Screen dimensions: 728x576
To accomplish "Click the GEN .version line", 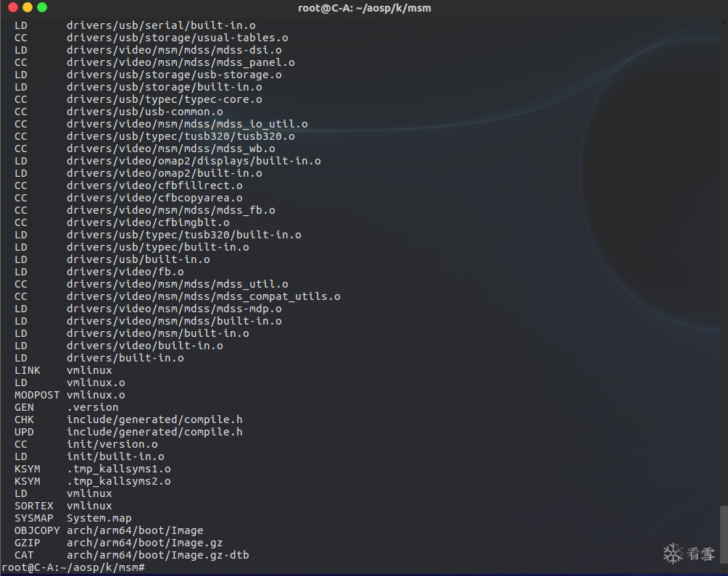I will point(67,407).
